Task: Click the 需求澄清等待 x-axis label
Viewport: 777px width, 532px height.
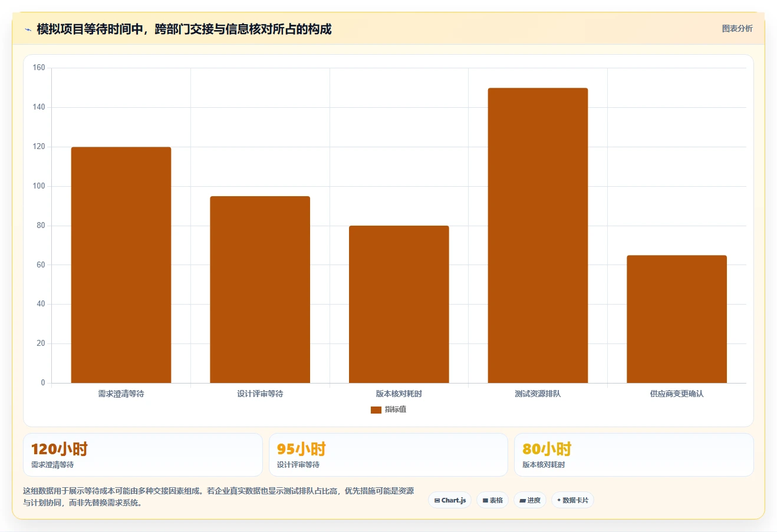Action: pyautogui.click(x=121, y=394)
